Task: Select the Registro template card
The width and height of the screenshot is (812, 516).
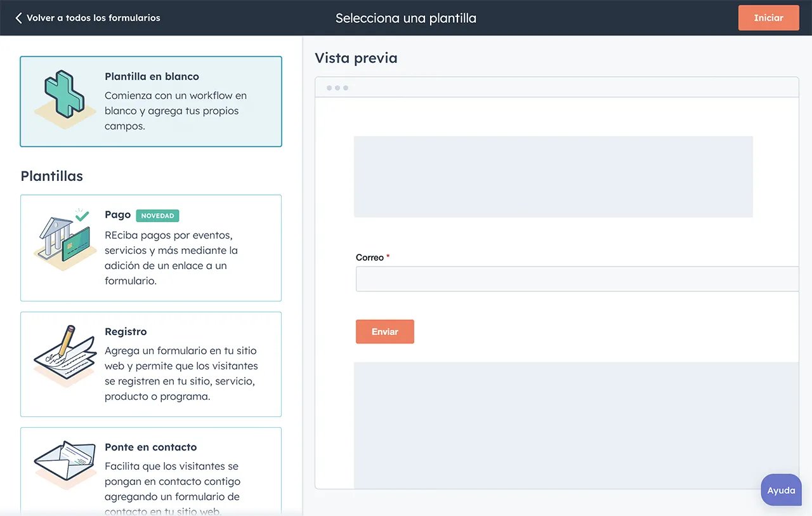Action: 151,364
